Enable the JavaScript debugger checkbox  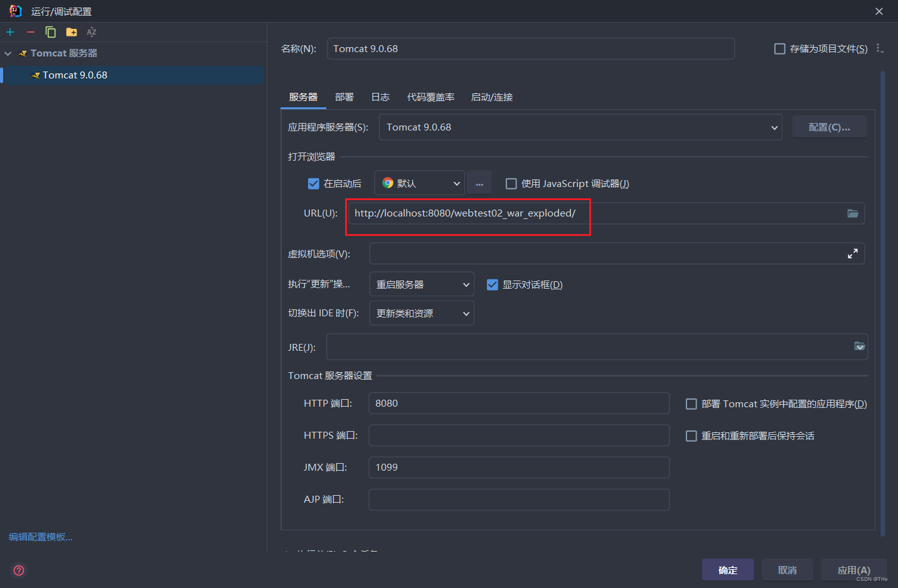(511, 184)
